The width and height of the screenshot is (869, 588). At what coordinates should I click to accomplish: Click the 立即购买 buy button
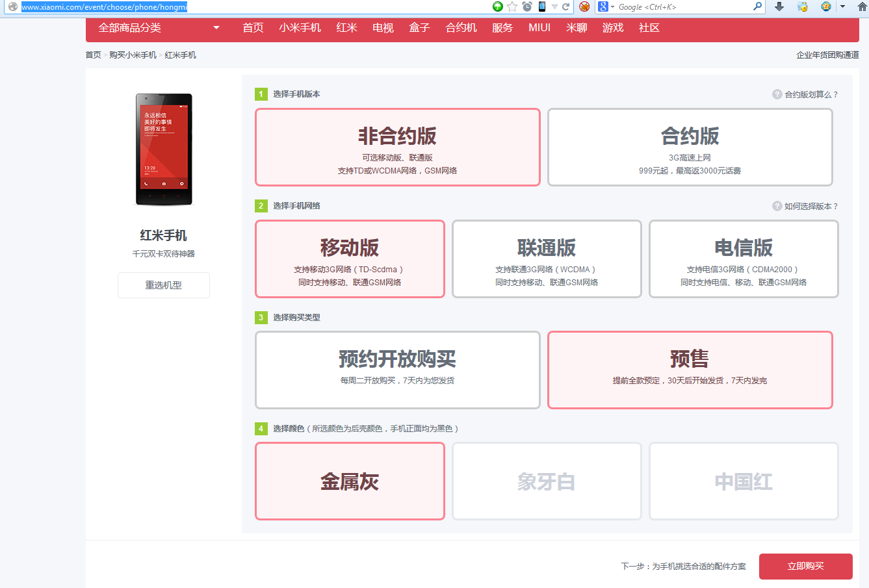pos(806,566)
